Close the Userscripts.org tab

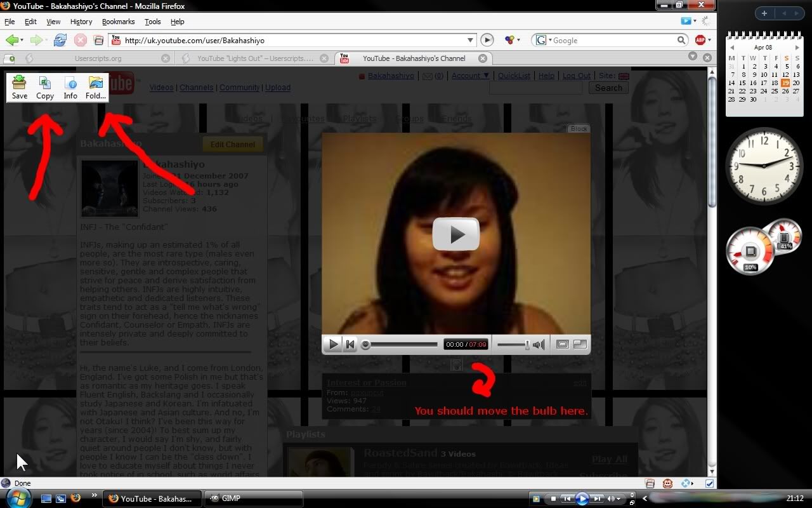[x=166, y=58]
